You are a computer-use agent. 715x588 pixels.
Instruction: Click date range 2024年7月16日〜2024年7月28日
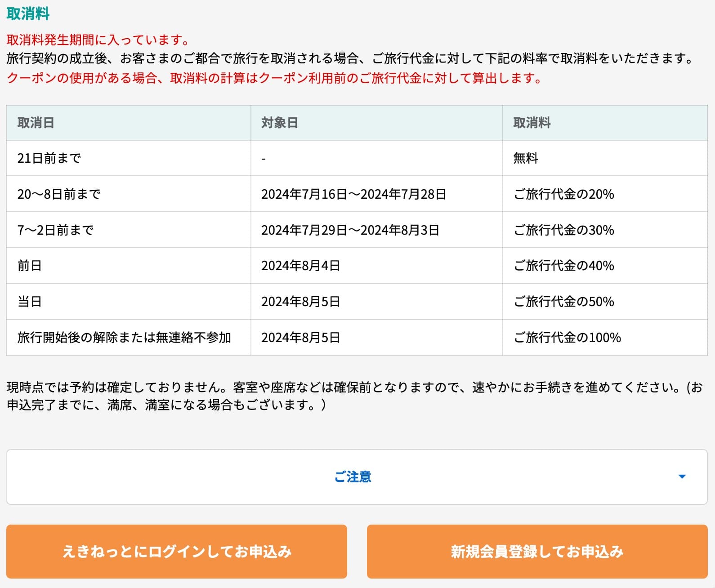(x=353, y=194)
